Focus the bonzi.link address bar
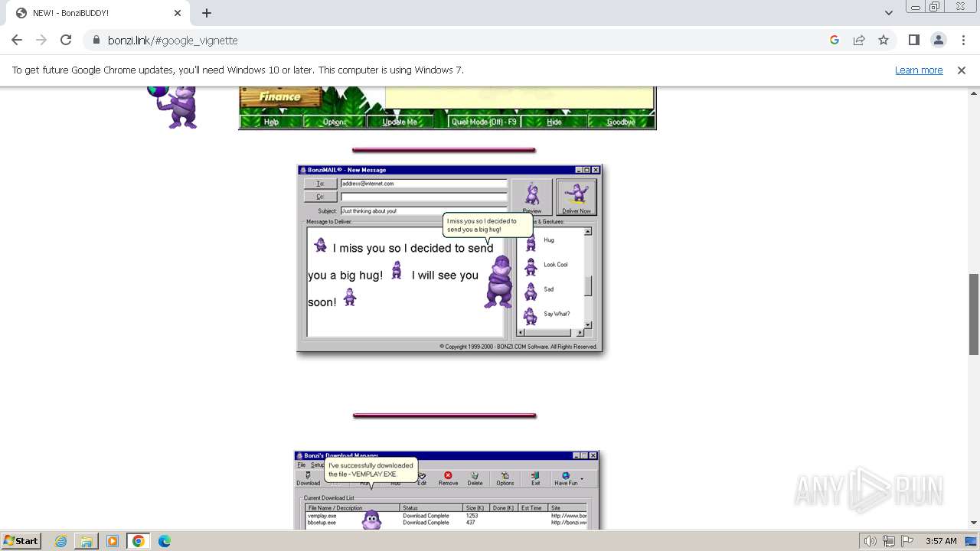This screenshot has width=980, height=551. [459, 40]
